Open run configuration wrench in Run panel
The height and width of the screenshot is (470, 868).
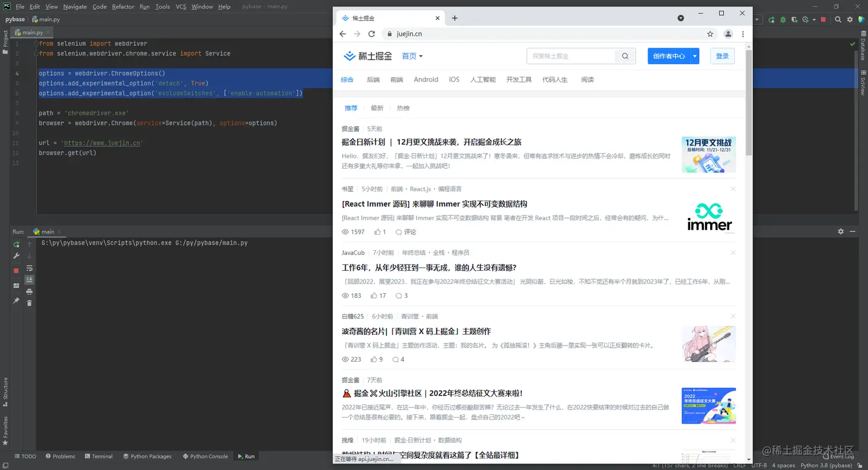click(x=16, y=256)
